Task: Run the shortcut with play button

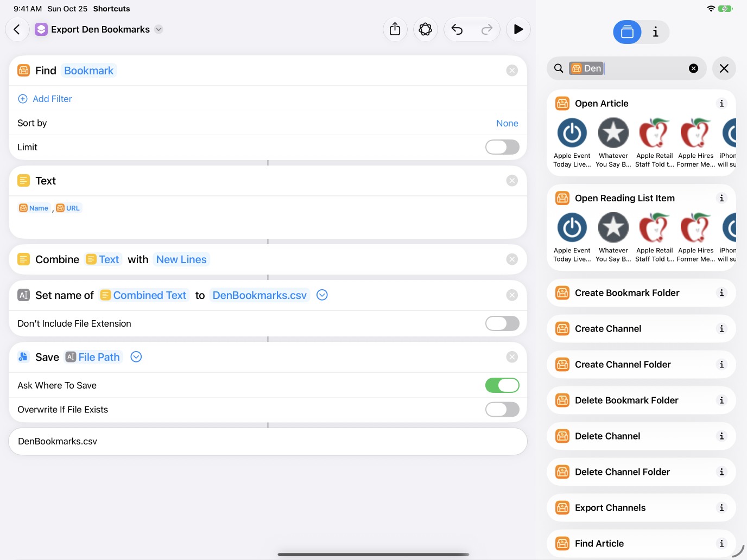Action: point(518,29)
